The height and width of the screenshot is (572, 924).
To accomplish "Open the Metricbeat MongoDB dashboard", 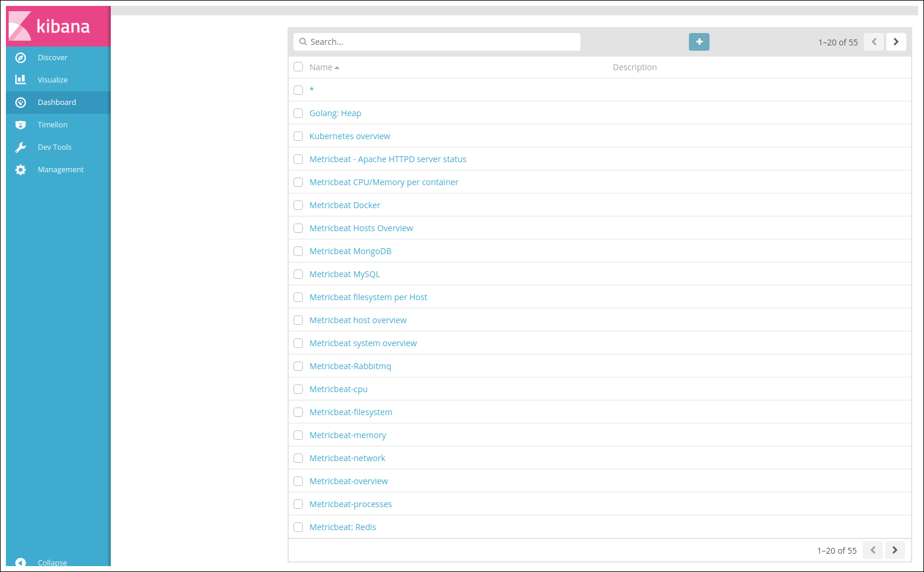I will coord(350,251).
